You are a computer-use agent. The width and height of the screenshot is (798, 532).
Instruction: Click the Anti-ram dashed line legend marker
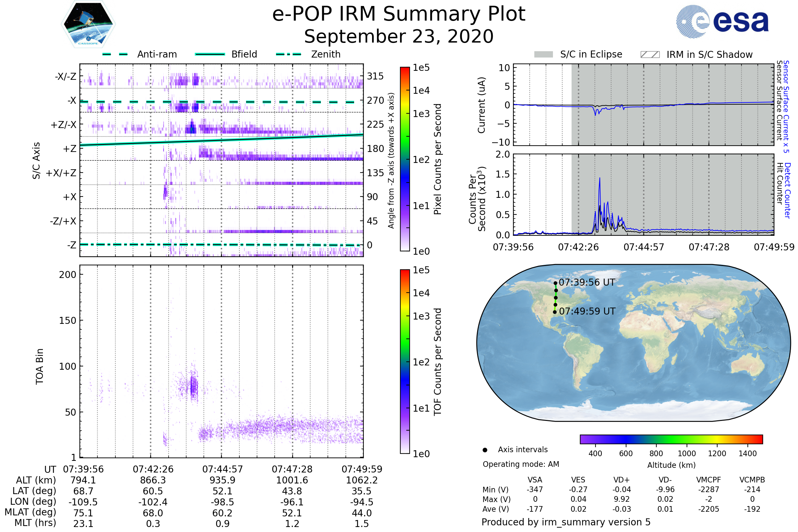[x=115, y=54]
